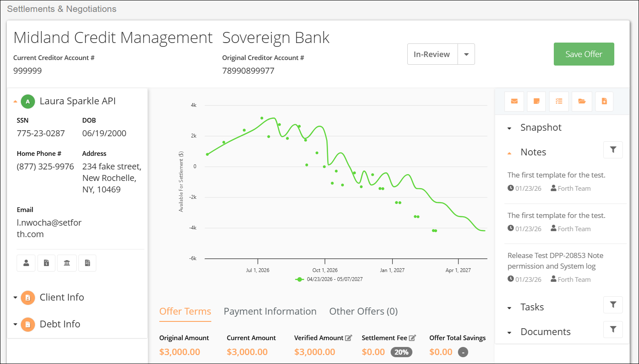The width and height of the screenshot is (639, 364).
Task: Click the Settlement Fee $0.00 value
Action: pyautogui.click(x=373, y=352)
